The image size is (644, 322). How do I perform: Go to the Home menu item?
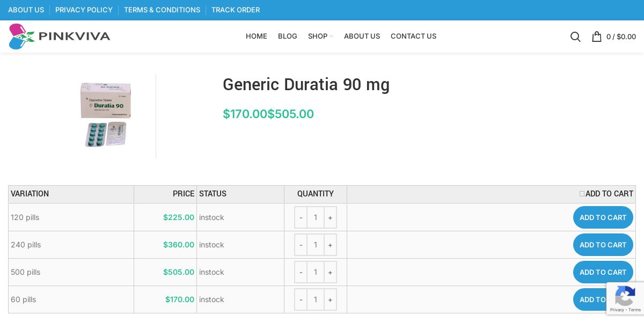coord(257,36)
